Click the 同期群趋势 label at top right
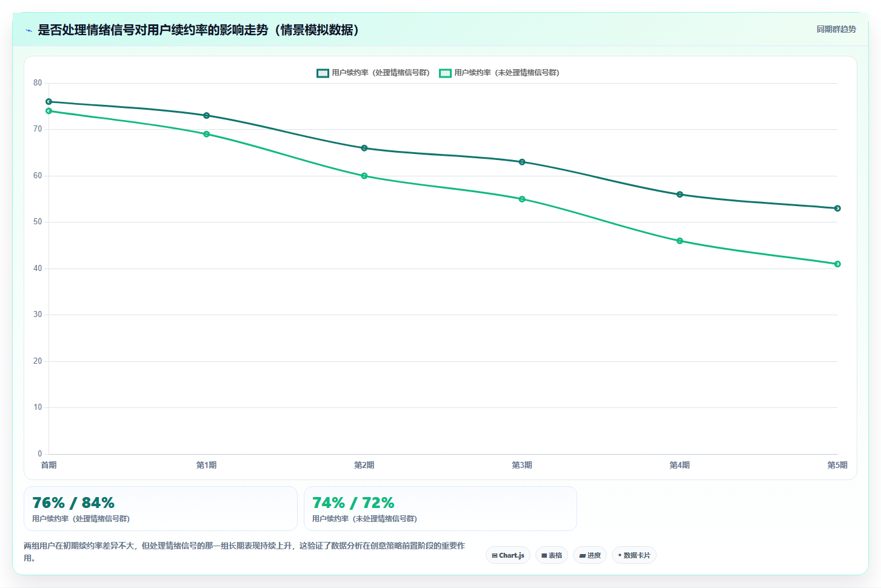The width and height of the screenshot is (881, 588). pos(836,29)
